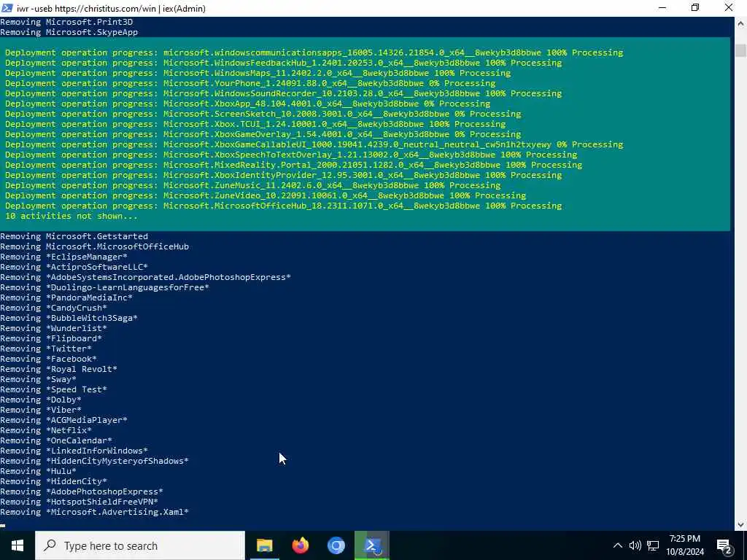Click the WindowsSoundRecorder progress line
This screenshot has width=747, height=560.
point(284,93)
